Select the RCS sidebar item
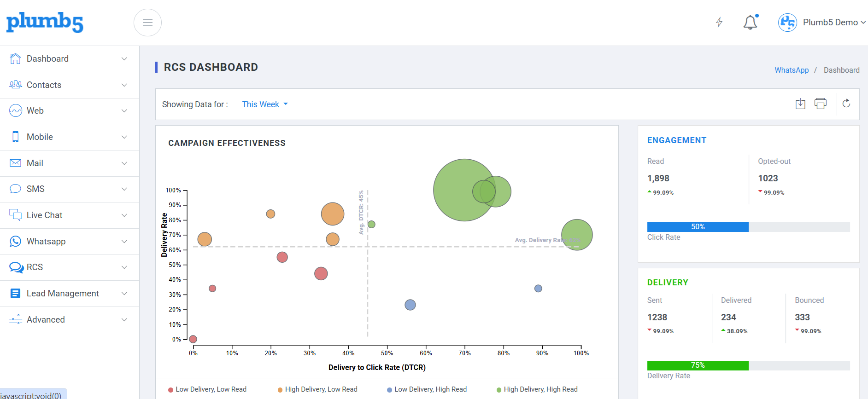The width and height of the screenshot is (868, 399). point(70,267)
